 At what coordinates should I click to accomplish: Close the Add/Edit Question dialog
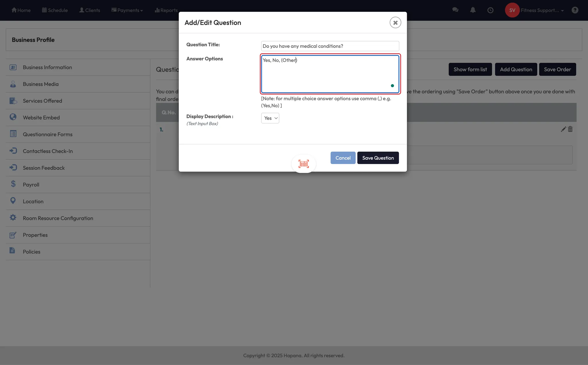[x=395, y=23]
